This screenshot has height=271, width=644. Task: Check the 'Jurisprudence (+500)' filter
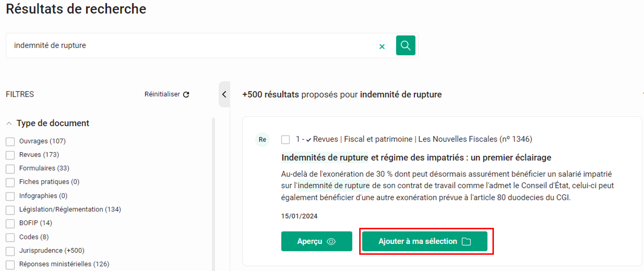(10, 251)
